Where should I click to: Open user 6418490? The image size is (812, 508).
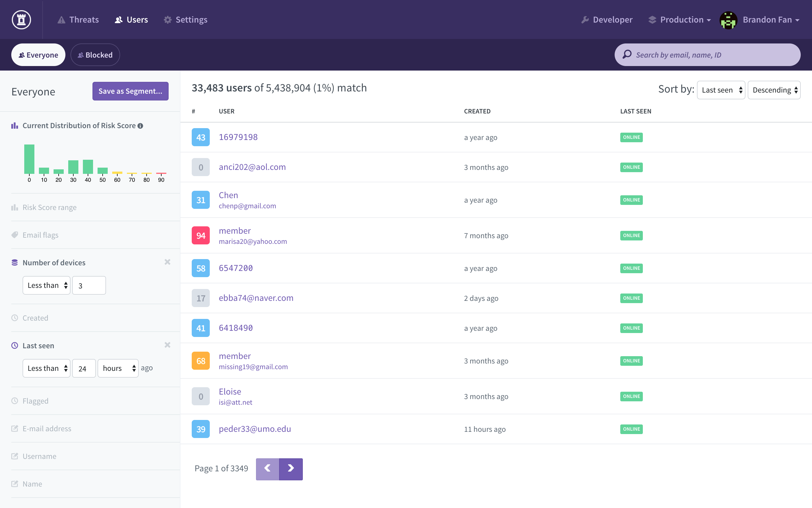(x=235, y=328)
